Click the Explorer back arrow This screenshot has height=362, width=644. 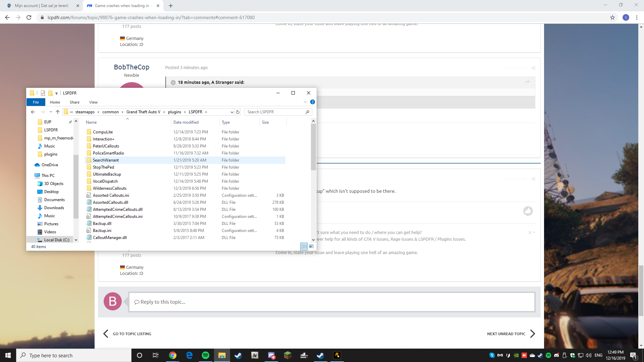click(x=33, y=112)
